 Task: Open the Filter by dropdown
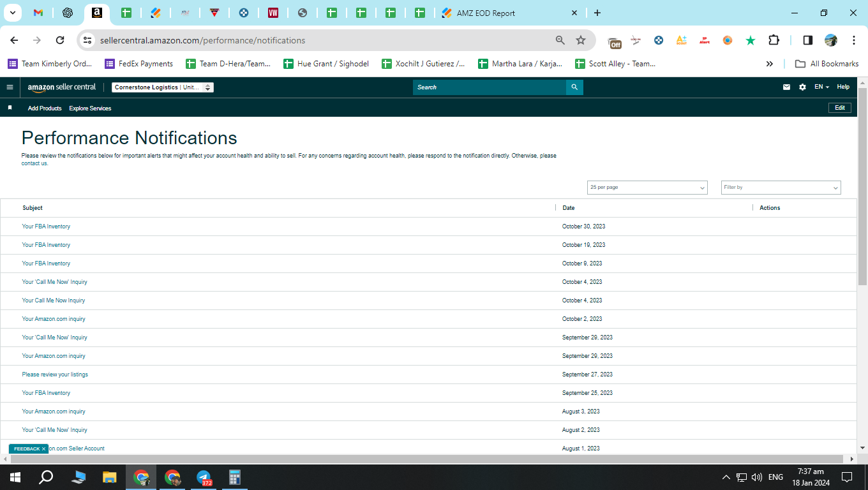[x=781, y=188]
